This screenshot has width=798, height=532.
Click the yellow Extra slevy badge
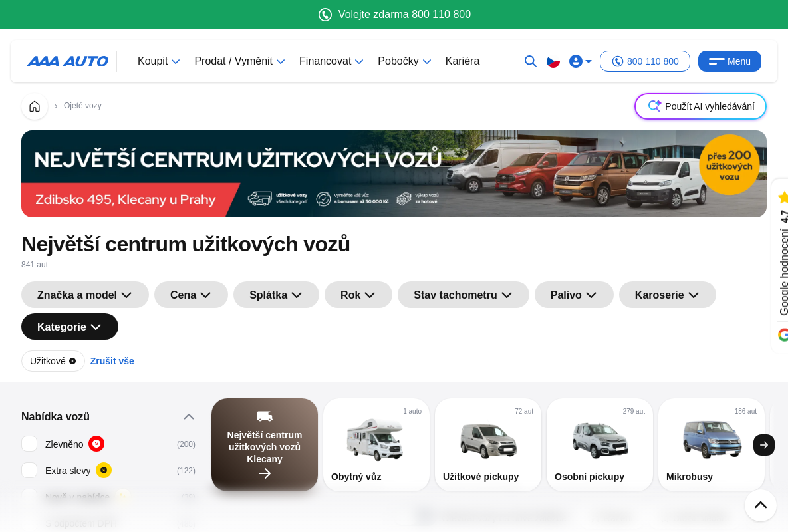pos(104,470)
